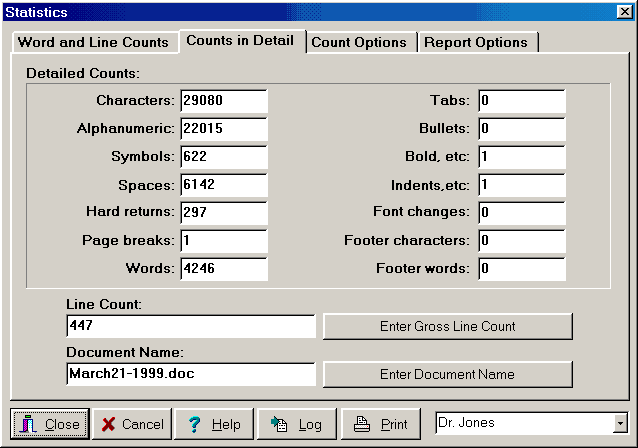Close the Statistics window via title bar X
Image resolution: width=638 pixels, height=448 pixels.
625,12
